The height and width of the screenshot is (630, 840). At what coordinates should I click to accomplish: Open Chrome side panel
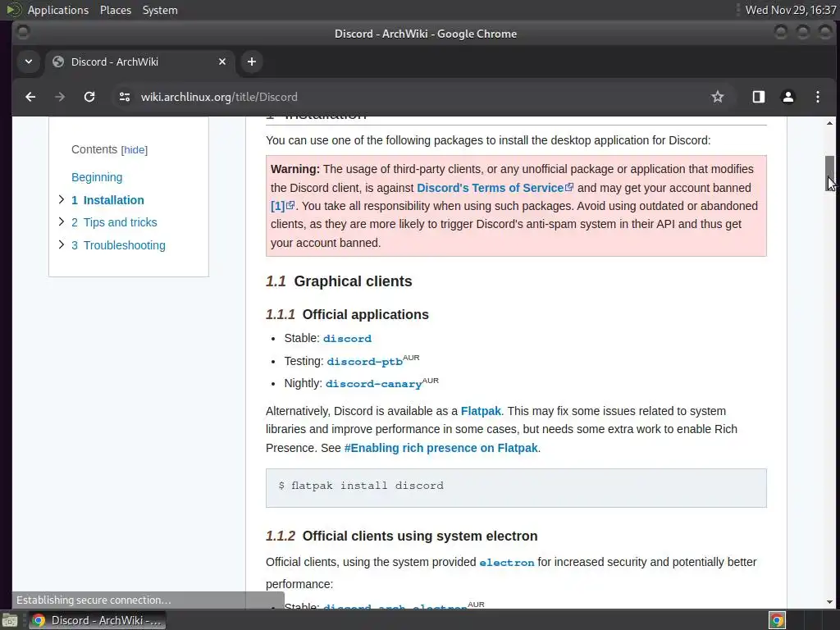click(759, 97)
